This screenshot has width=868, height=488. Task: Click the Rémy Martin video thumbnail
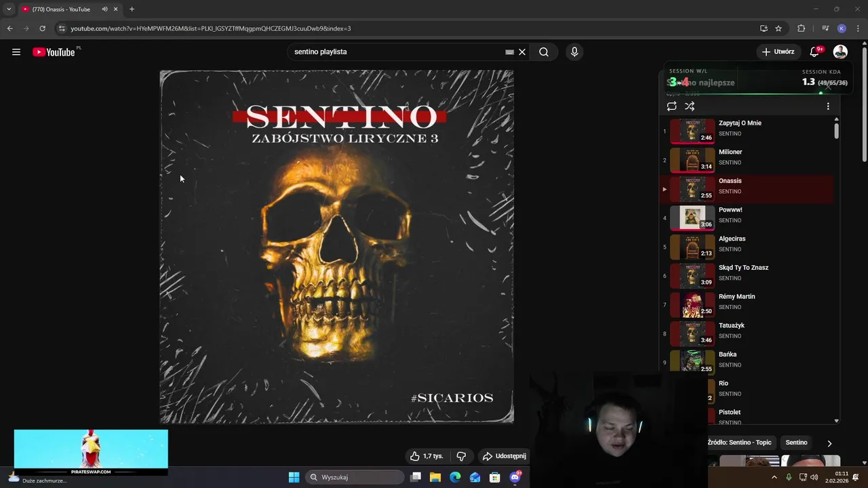point(692,305)
